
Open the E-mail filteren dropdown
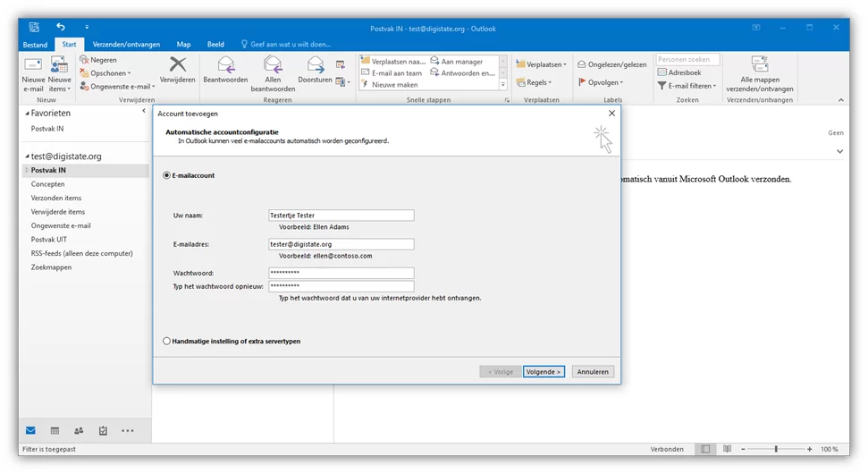pos(687,86)
